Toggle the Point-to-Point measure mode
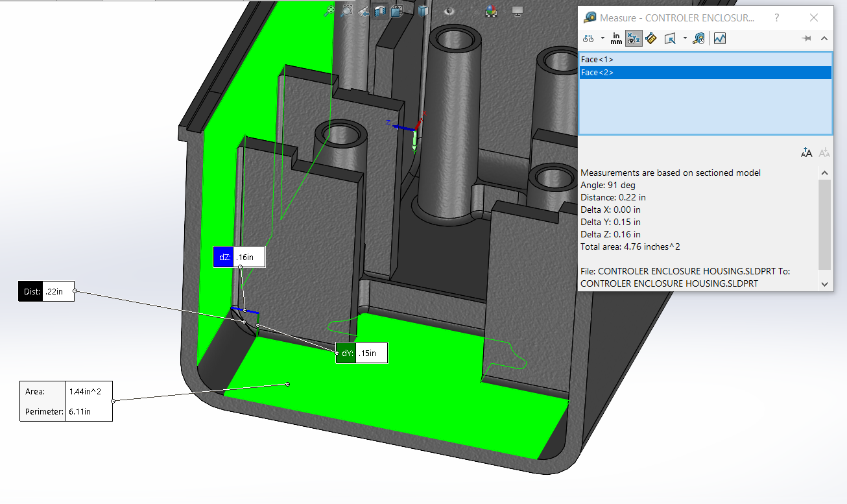The height and width of the screenshot is (504, 847). (651, 39)
